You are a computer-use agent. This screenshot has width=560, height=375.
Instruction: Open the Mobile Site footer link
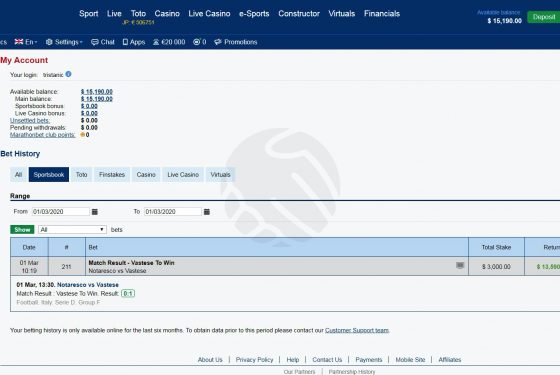(410, 360)
